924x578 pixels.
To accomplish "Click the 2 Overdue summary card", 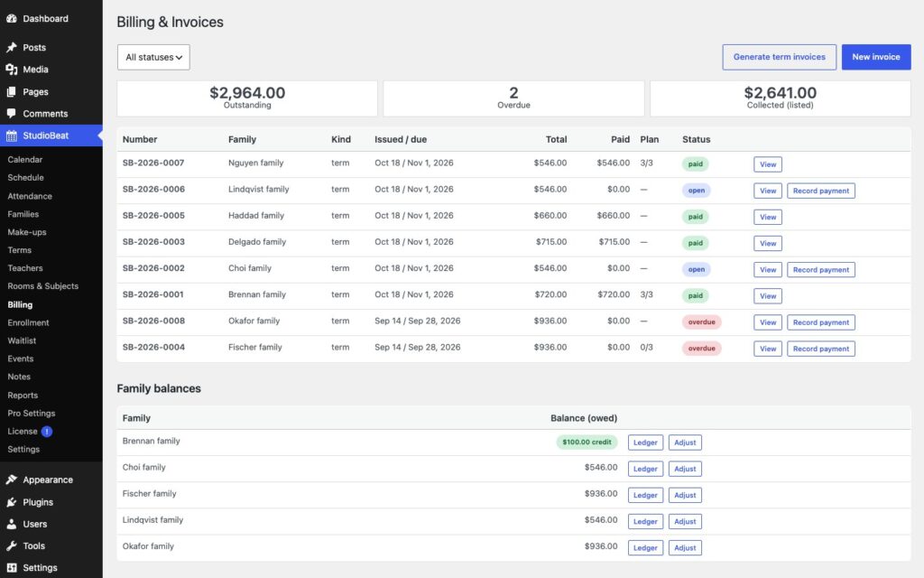I will tap(513, 98).
